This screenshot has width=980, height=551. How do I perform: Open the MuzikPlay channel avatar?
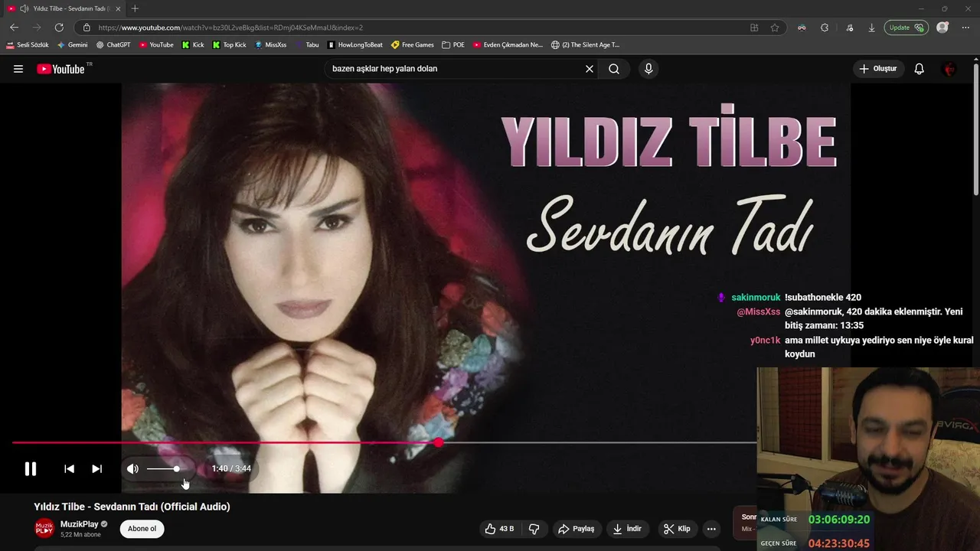point(44,529)
